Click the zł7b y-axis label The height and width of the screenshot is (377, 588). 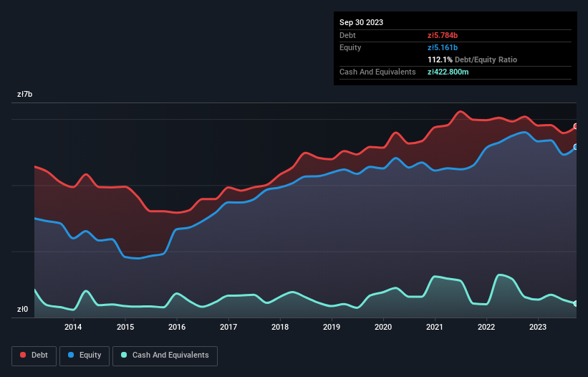[x=25, y=94]
